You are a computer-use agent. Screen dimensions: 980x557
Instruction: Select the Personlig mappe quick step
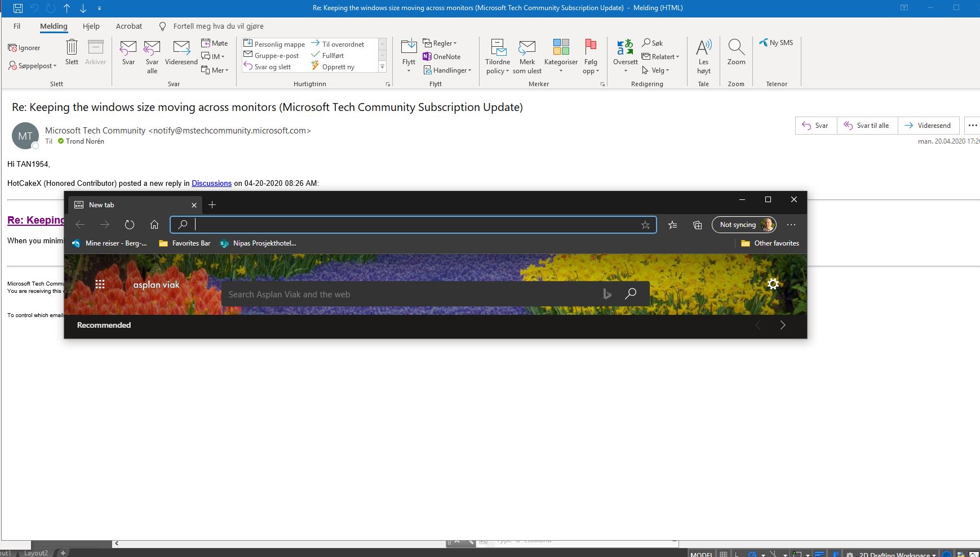[x=274, y=44]
